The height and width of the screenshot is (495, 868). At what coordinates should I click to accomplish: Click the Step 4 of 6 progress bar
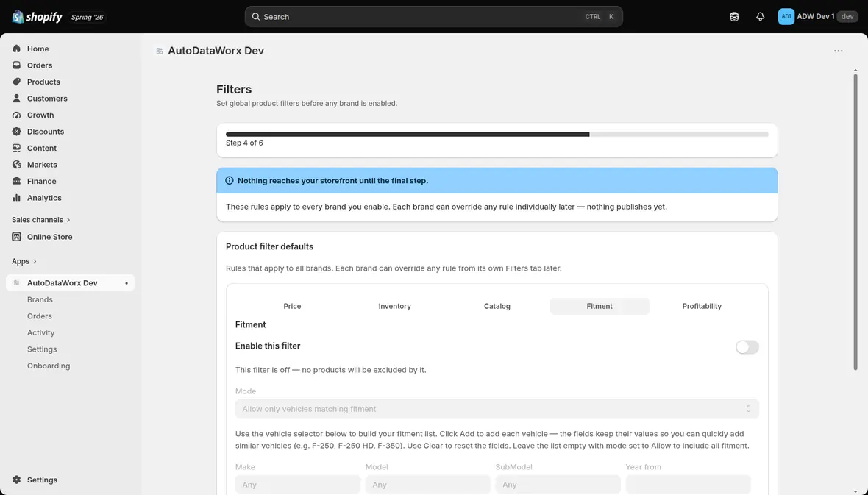pyautogui.click(x=497, y=134)
